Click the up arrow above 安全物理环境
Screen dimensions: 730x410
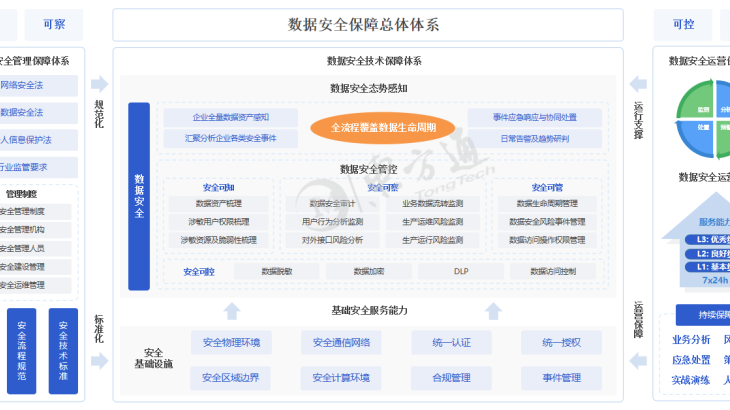click(231, 310)
